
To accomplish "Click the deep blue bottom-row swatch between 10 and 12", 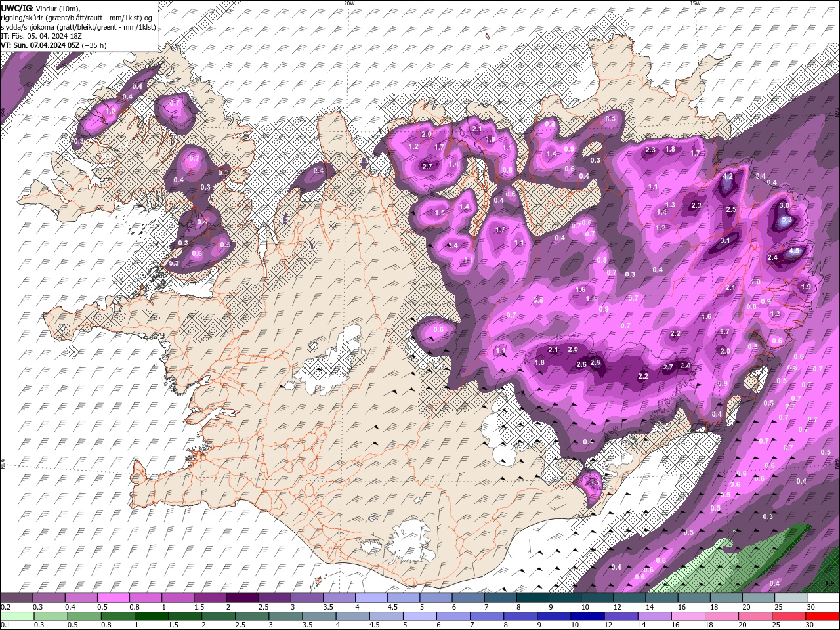I will tap(587, 616).
